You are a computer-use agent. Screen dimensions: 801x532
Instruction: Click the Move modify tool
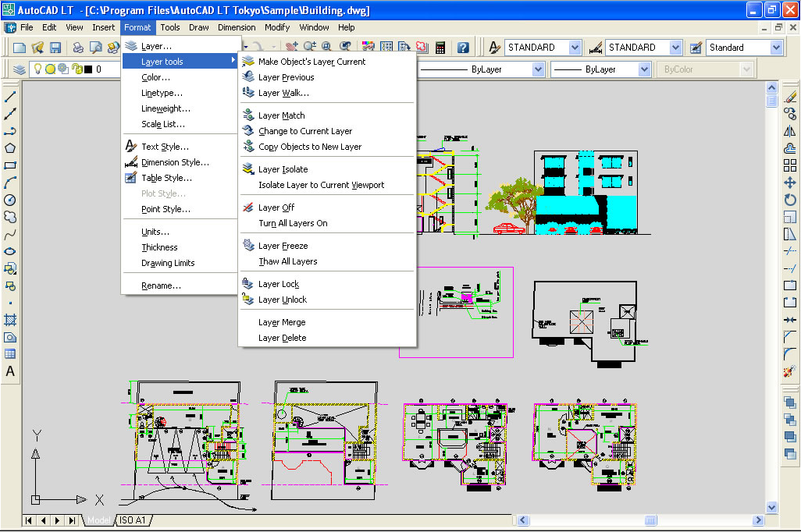click(790, 183)
